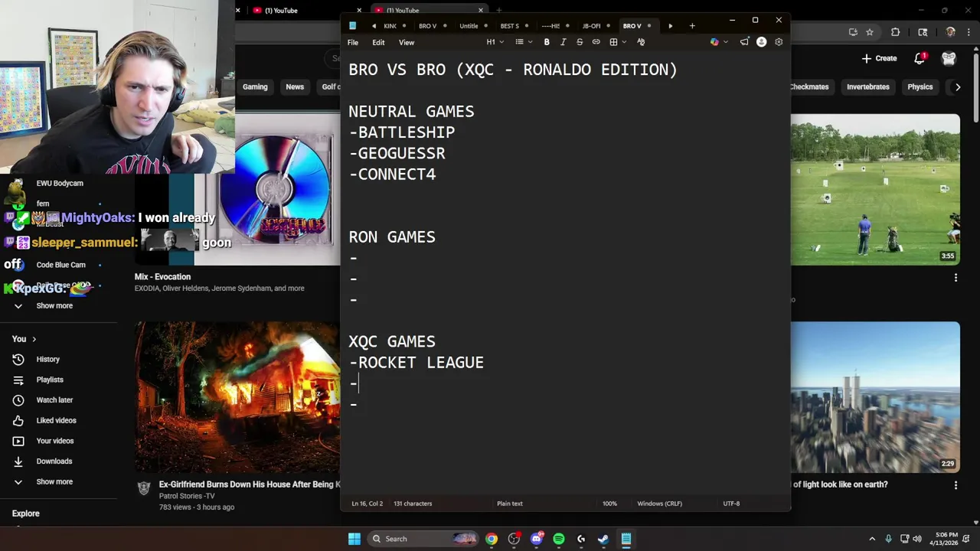Viewport: 980px width, 551px height.
Task: Select the Physics filter chip
Action: coord(920,87)
